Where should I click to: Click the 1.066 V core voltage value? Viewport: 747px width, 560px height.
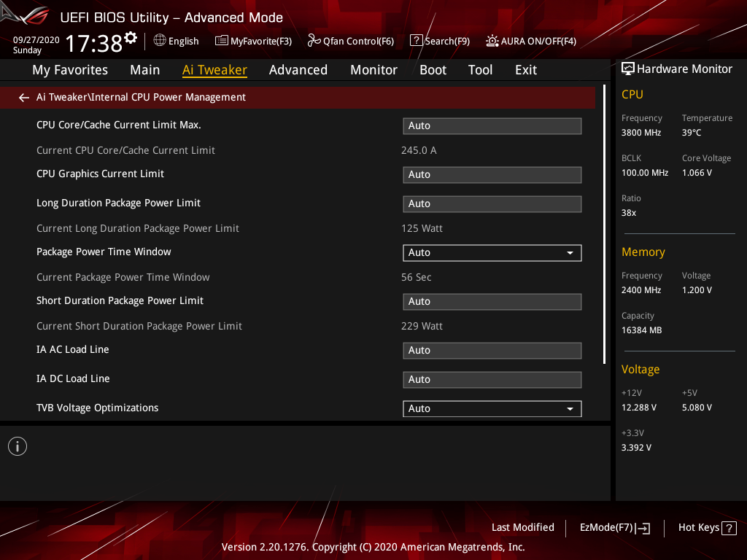click(697, 173)
